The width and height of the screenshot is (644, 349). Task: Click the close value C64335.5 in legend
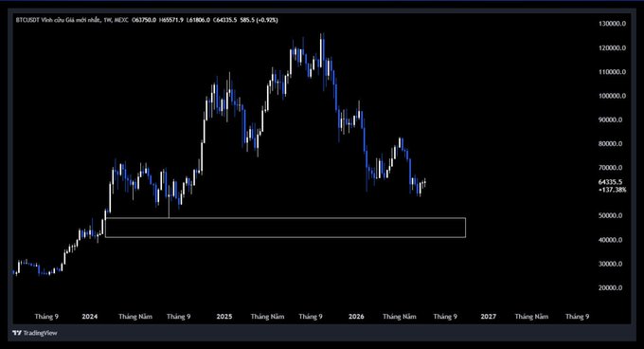(x=224, y=20)
